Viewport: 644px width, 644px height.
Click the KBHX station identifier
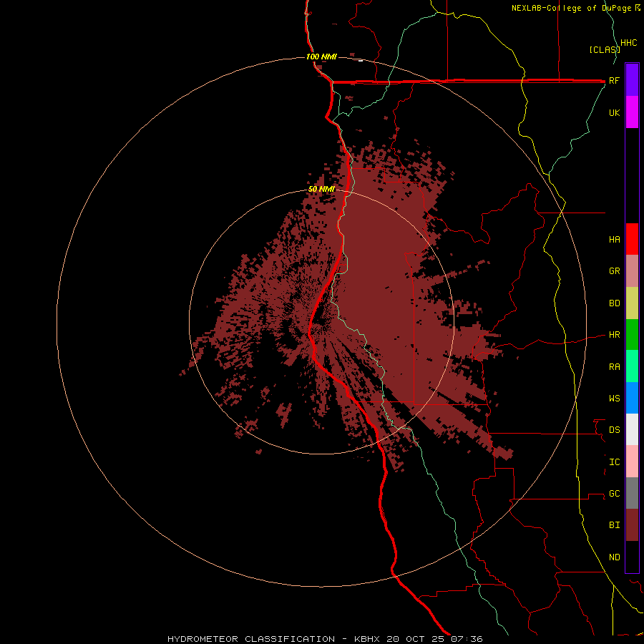pos(367,639)
